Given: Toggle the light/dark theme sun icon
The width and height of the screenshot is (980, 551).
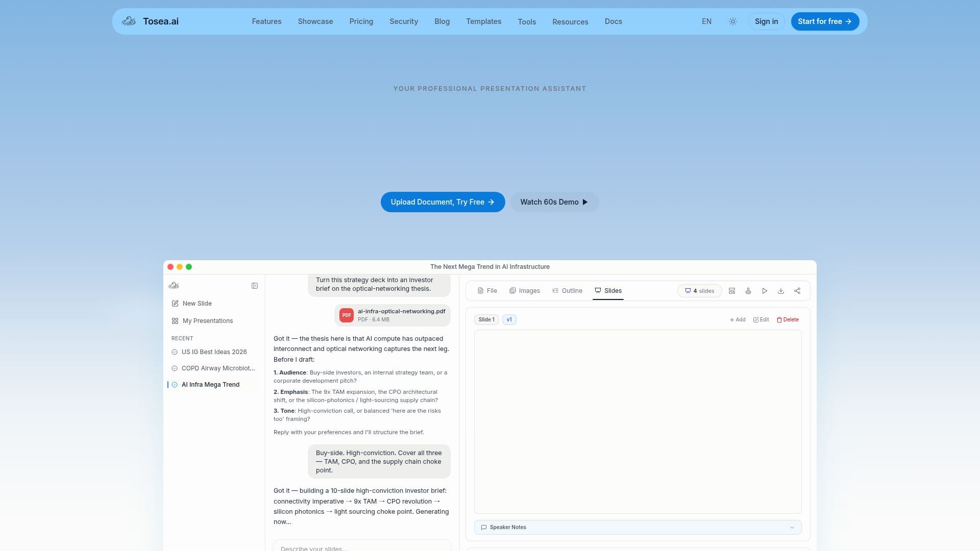Looking at the screenshot, I should tap(732, 21).
